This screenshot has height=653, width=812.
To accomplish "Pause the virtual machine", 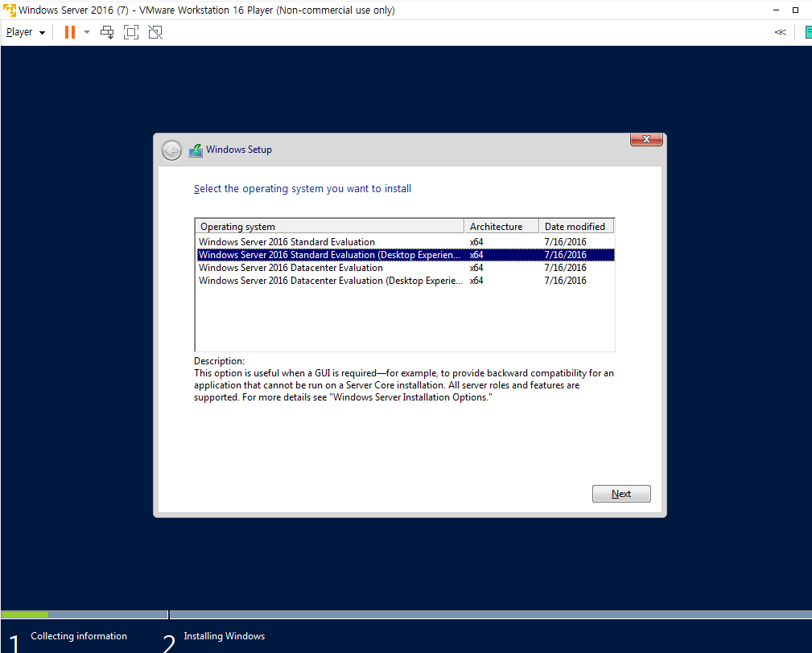I will [70, 32].
